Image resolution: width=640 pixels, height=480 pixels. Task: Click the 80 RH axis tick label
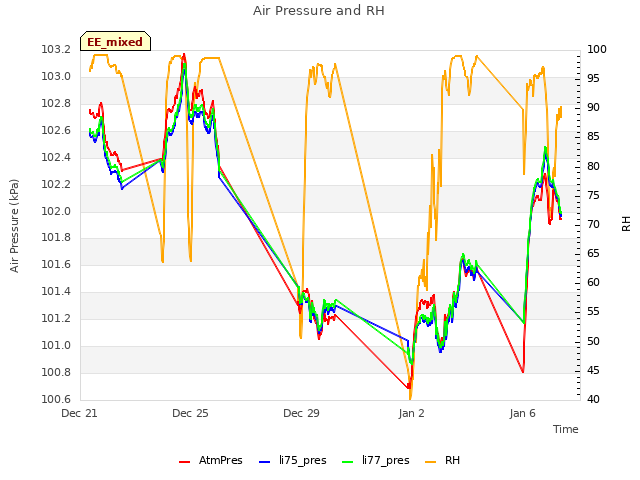point(593,167)
